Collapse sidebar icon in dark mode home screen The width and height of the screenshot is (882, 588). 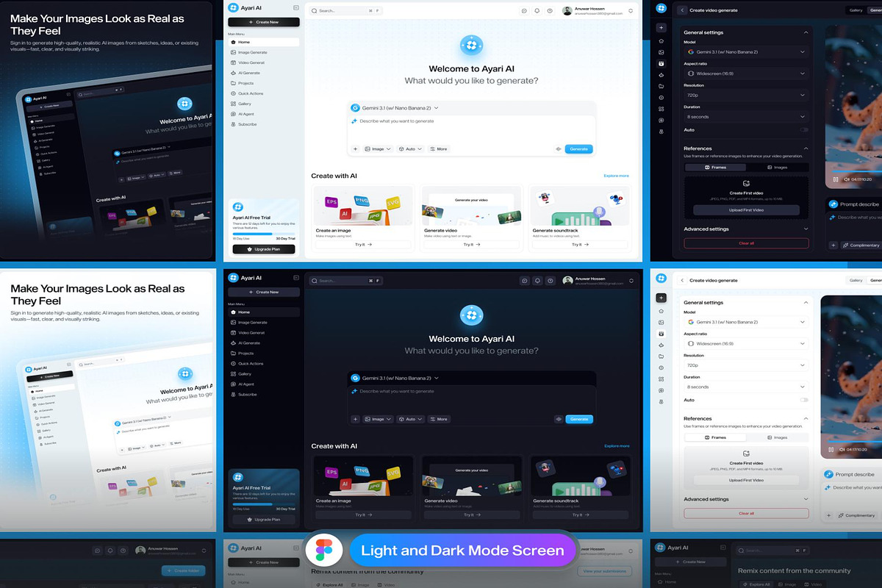(x=295, y=278)
